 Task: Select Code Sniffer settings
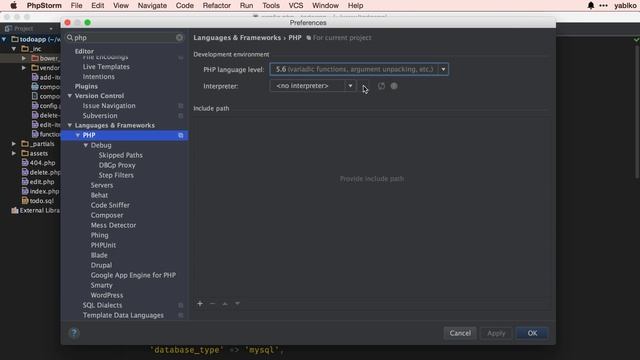coord(110,205)
